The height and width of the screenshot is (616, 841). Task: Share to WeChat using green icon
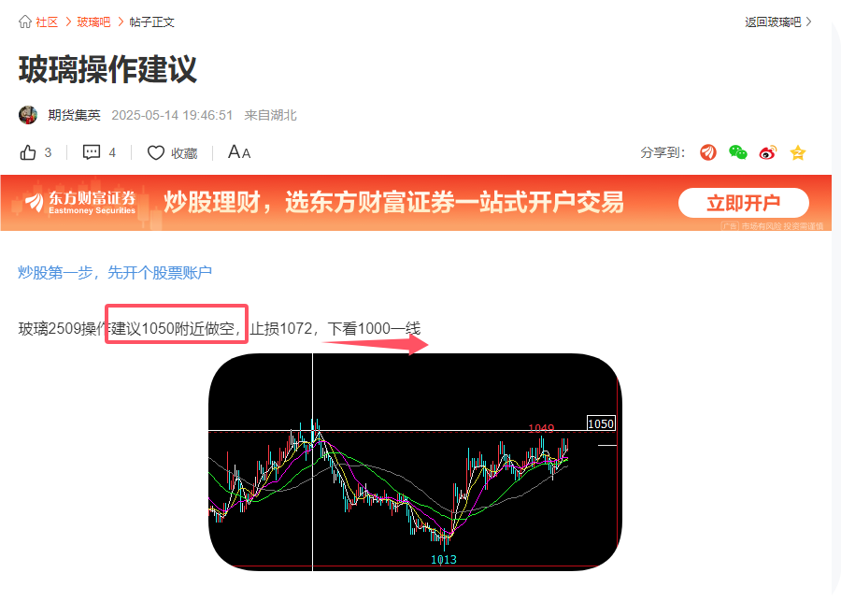click(738, 152)
